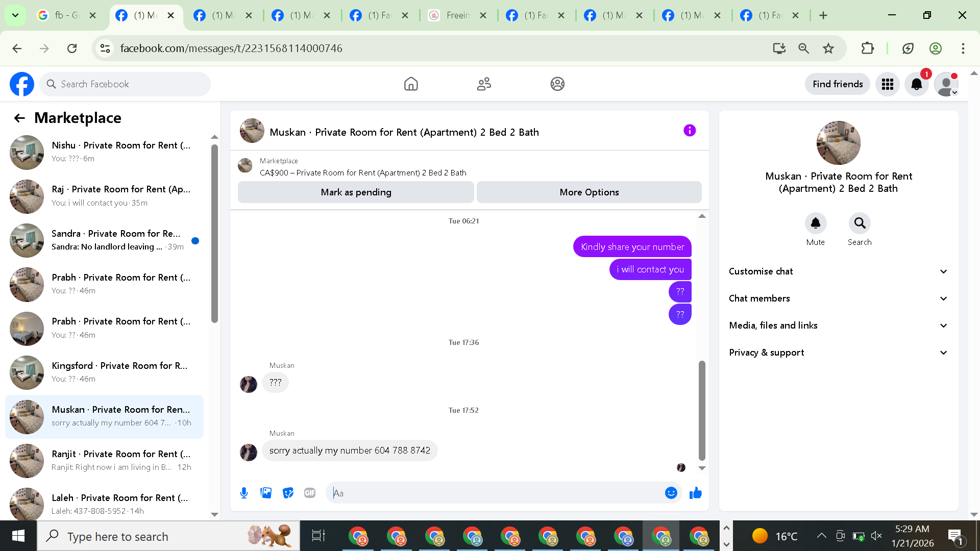Viewport: 980px width, 551px height.
Task: Mute this conversation with bell button
Action: tap(816, 223)
